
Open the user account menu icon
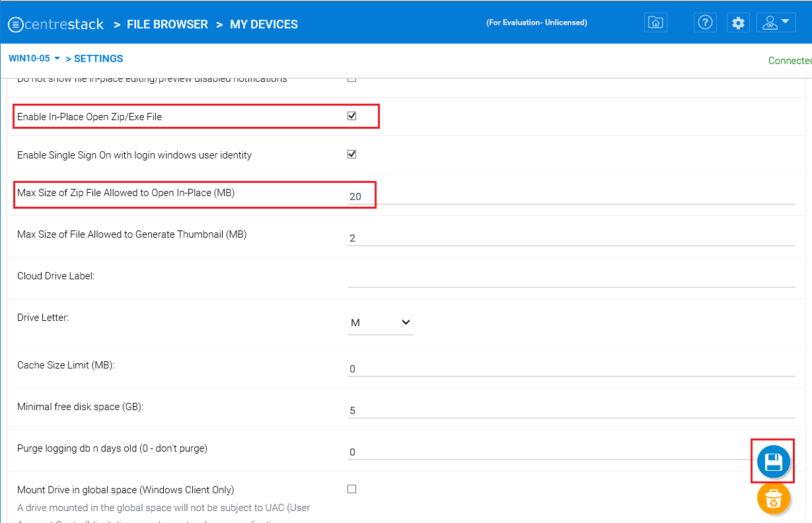pyautogui.click(x=776, y=22)
